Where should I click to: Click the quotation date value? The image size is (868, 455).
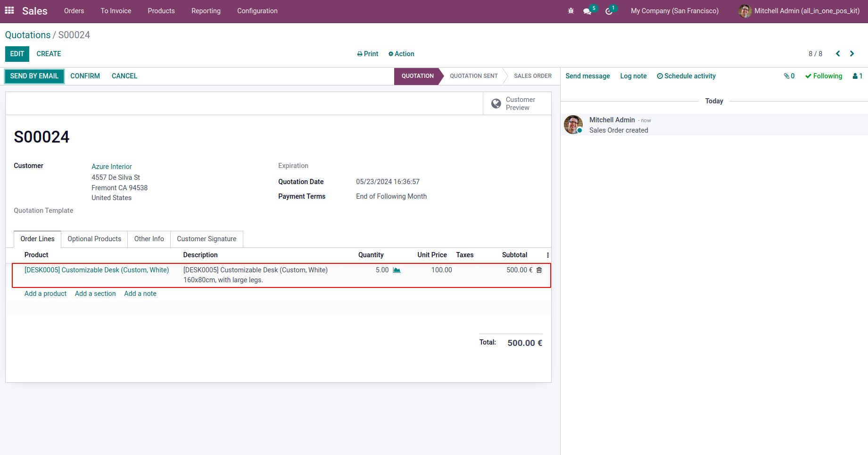(388, 182)
